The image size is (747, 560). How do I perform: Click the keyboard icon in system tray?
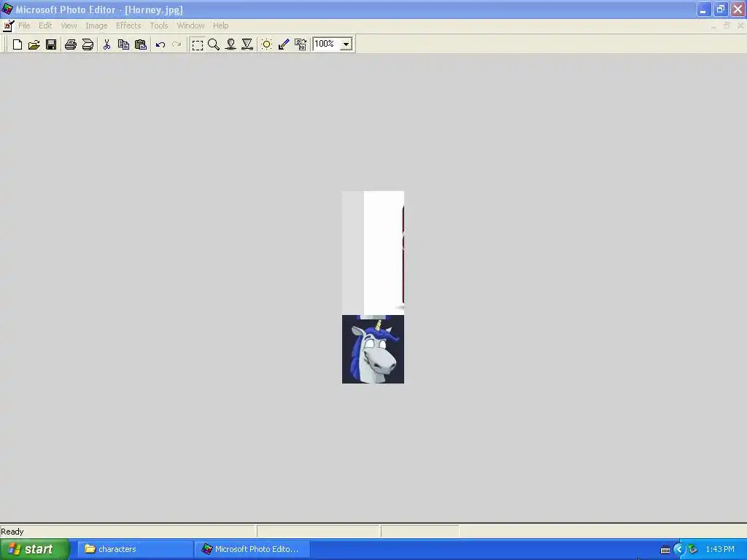665,550
